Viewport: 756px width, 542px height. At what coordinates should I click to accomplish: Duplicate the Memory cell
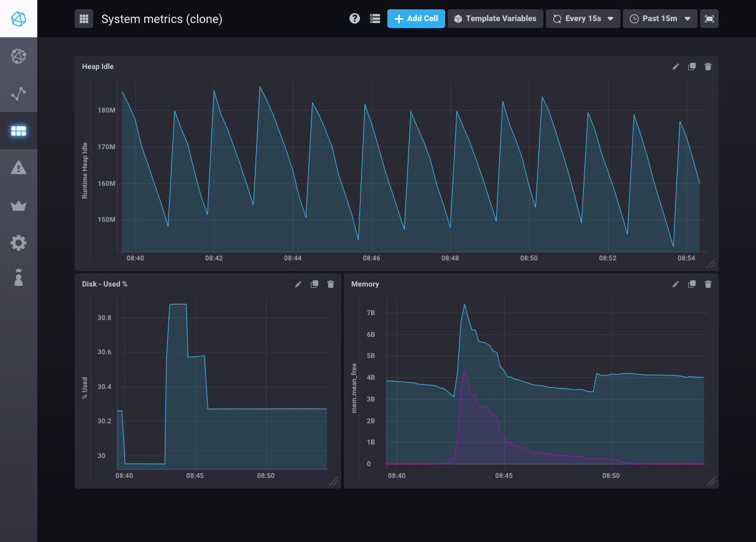[x=691, y=284]
